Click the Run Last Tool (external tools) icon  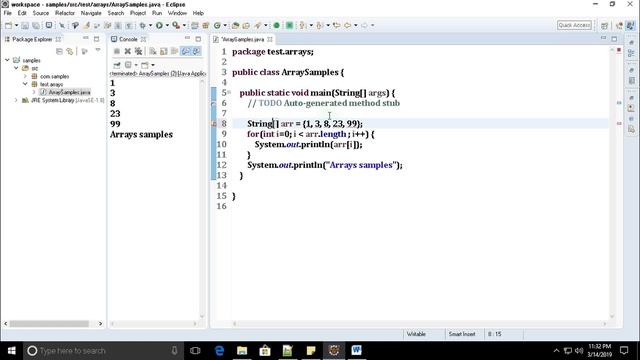(176, 25)
